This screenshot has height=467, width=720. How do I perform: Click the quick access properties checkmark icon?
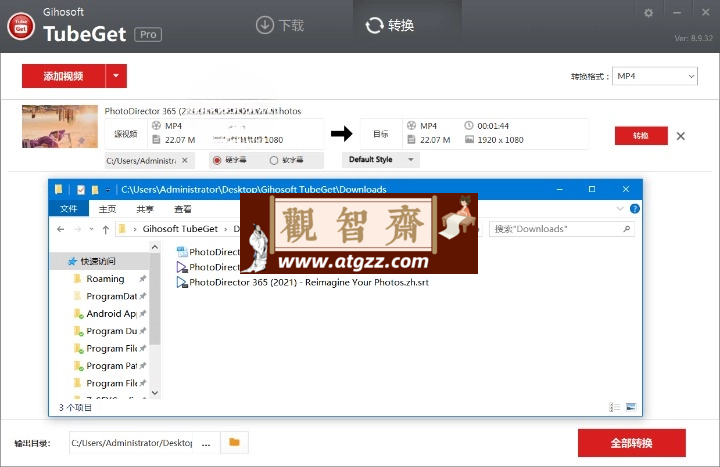click(x=81, y=190)
